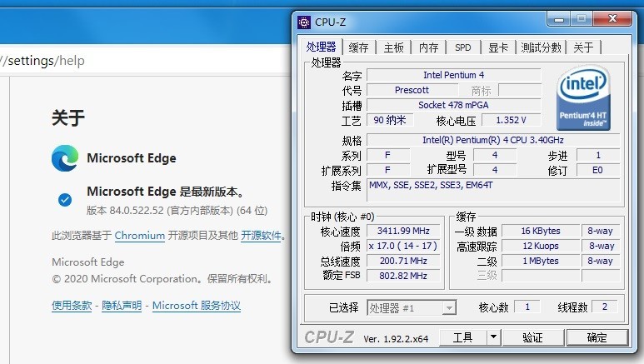Open the SPD tab

[463, 47]
